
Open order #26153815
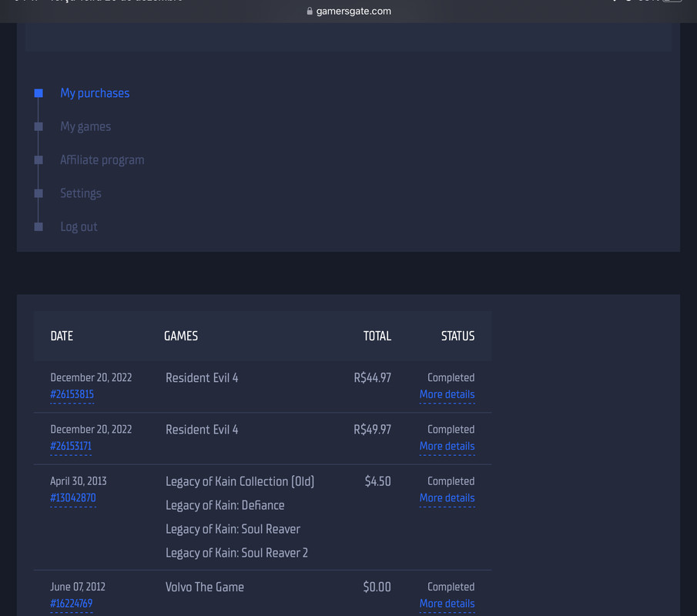[72, 394]
